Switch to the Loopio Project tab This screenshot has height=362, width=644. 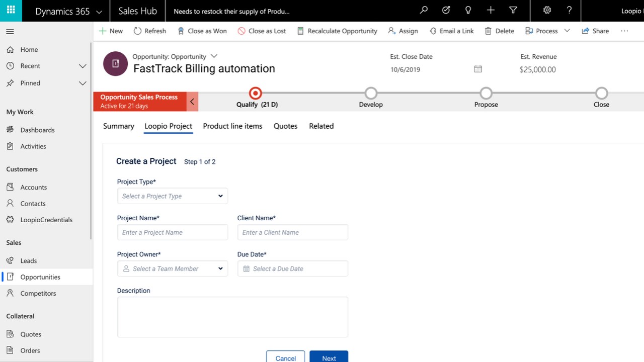point(168,126)
